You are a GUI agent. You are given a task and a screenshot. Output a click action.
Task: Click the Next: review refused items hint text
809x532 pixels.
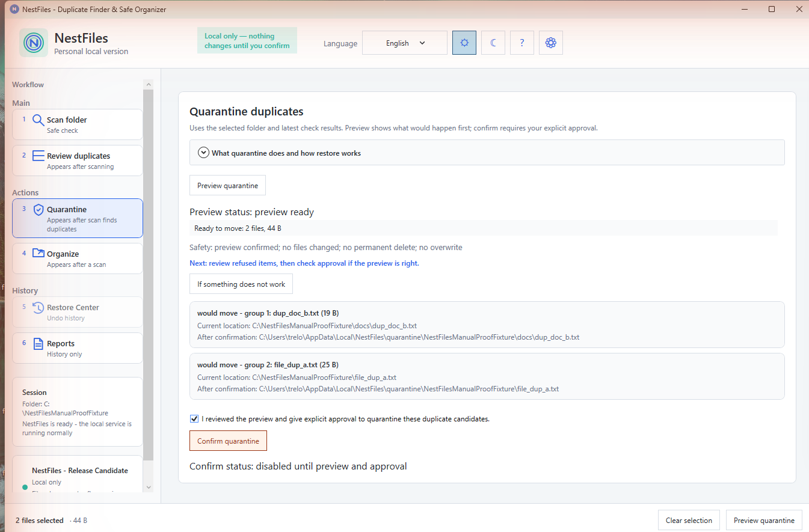click(304, 263)
